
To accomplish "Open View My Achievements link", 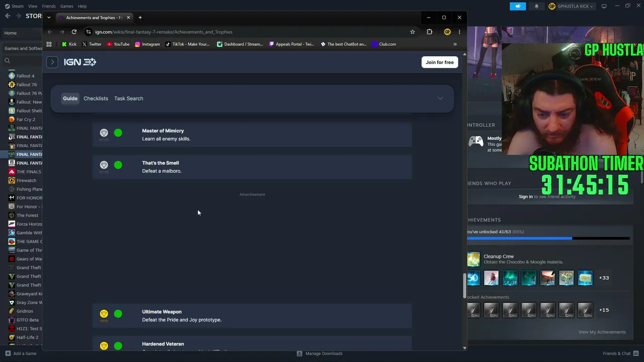I will (x=602, y=332).
